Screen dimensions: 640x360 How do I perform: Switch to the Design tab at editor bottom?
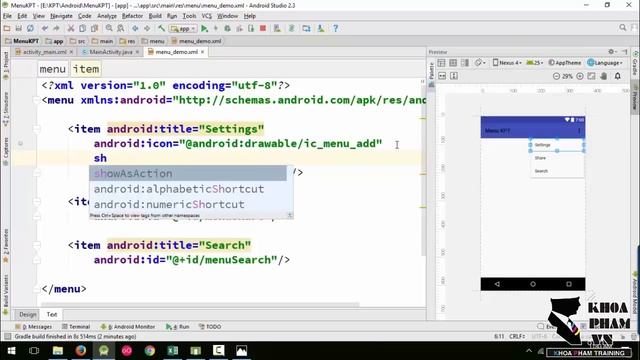pyautogui.click(x=27, y=314)
